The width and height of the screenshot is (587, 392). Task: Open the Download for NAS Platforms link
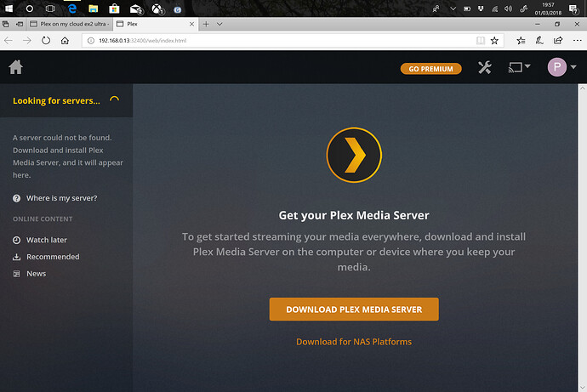click(x=354, y=342)
